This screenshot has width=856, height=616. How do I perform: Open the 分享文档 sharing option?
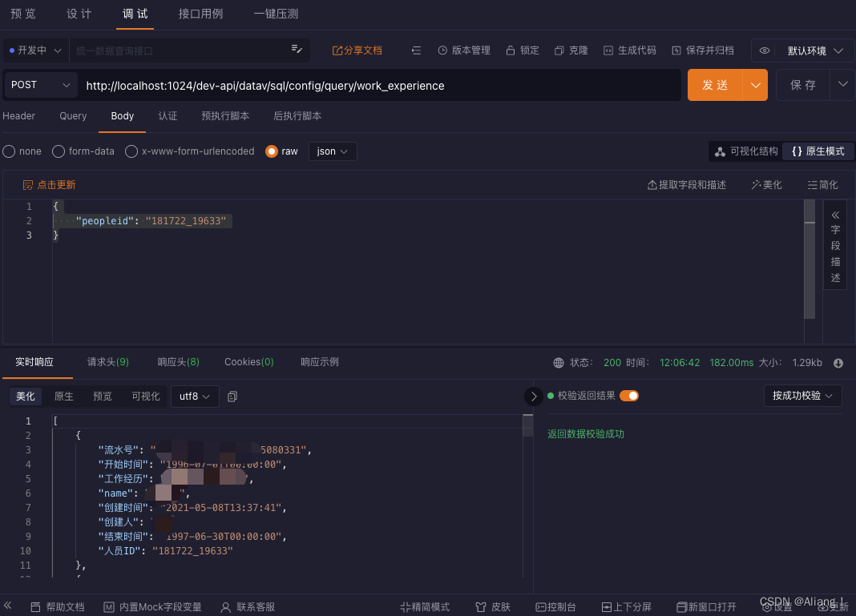point(357,50)
